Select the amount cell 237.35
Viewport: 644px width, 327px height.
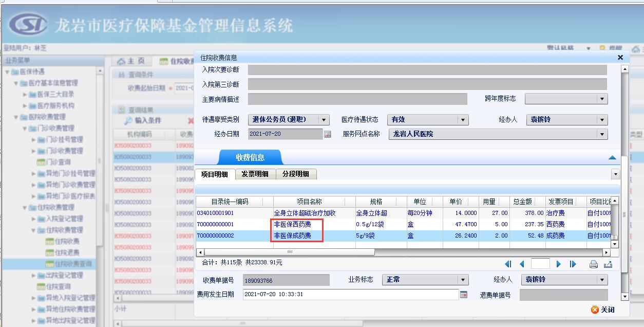coord(527,224)
